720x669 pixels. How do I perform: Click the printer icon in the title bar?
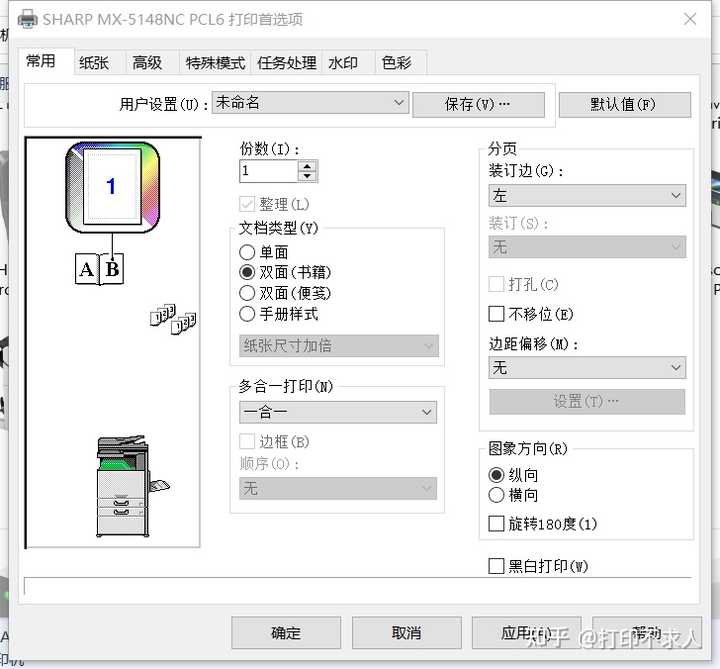[x=28, y=19]
